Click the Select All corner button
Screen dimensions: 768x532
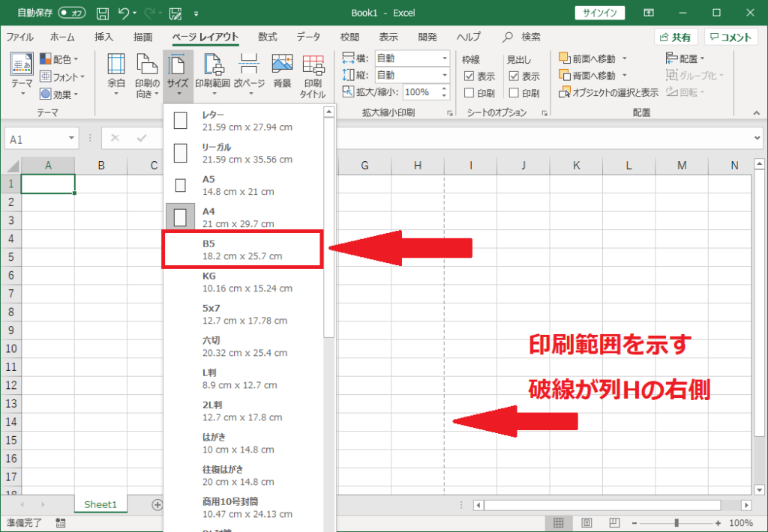10,166
